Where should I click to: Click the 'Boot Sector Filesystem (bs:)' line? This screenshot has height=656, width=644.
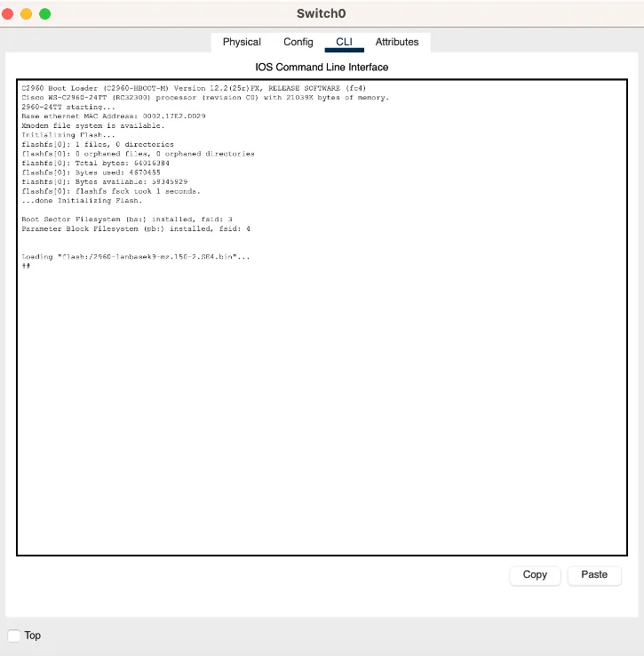tap(127, 220)
